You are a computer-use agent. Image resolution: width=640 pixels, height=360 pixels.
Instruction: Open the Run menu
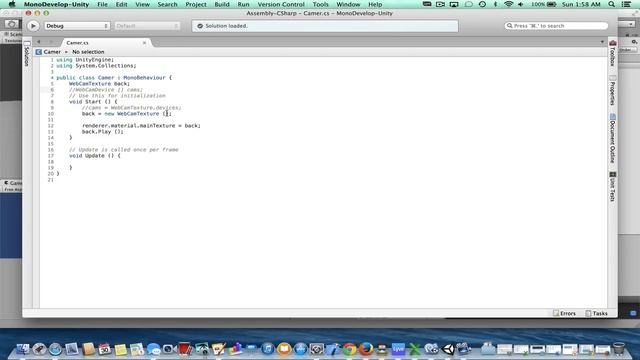243,4
